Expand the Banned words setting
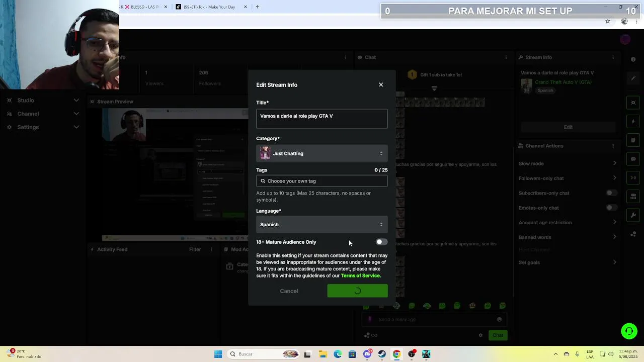Screen dimensions: 644x362 tap(568, 237)
